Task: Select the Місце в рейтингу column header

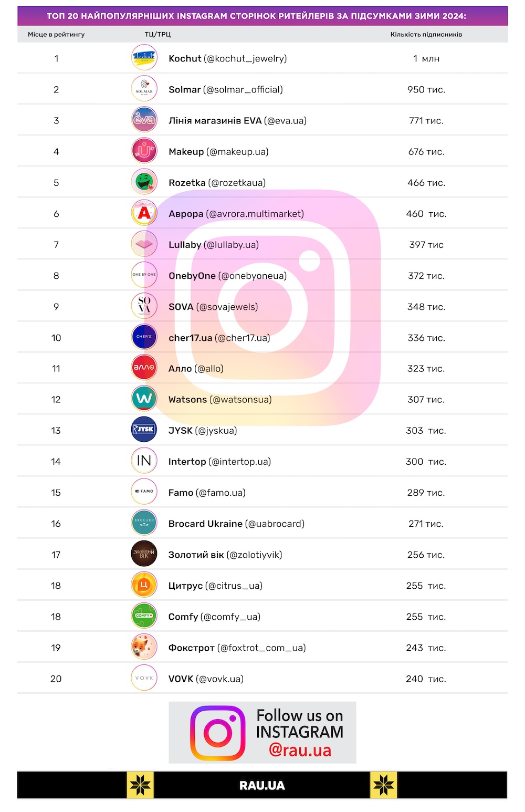Action: [x=56, y=35]
